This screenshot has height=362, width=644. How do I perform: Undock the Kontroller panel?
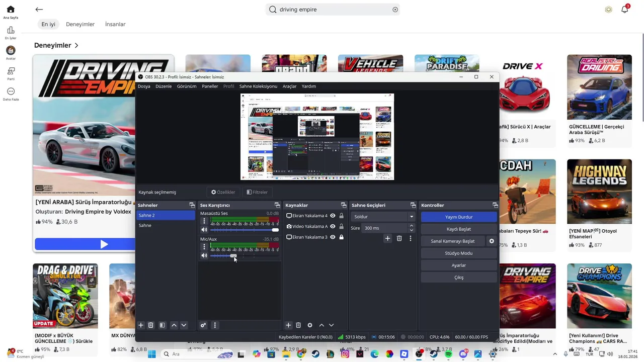495,205
